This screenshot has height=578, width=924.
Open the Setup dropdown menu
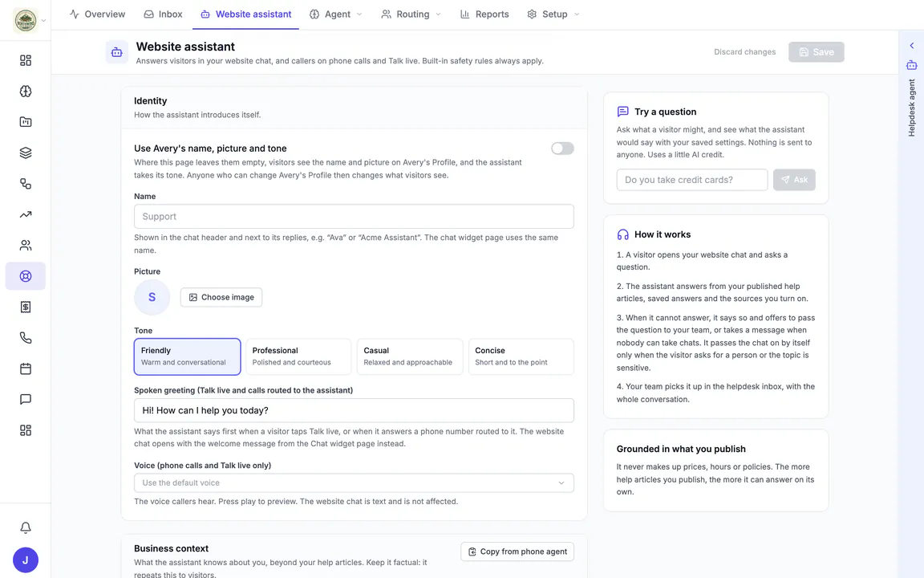[553, 14]
